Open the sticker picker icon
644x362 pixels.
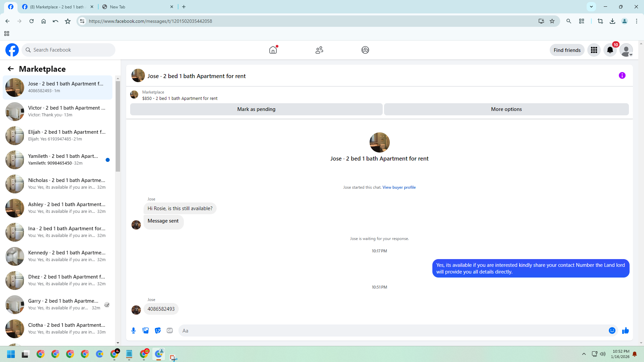click(x=158, y=330)
